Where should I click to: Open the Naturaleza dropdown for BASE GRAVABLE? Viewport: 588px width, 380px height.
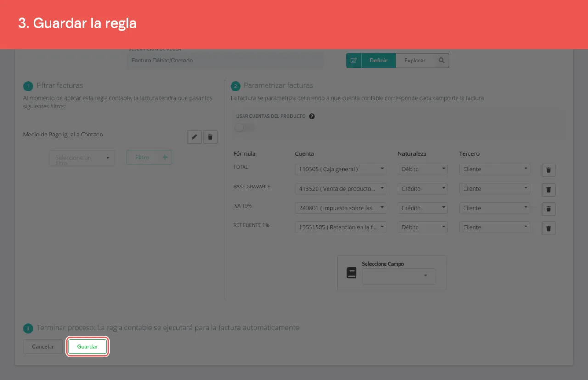tap(423, 188)
